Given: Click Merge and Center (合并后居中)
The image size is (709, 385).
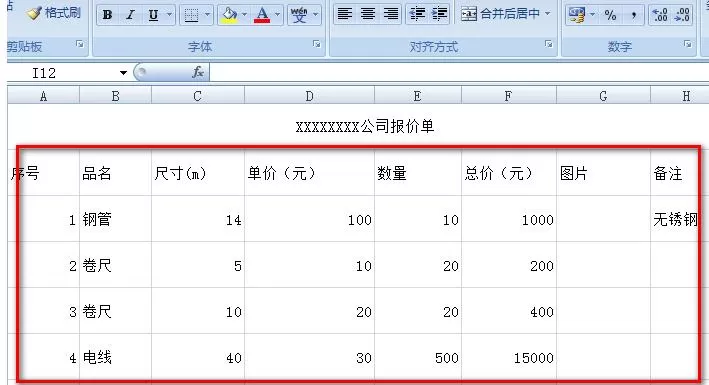Looking at the screenshot, I should click(500, 14).
